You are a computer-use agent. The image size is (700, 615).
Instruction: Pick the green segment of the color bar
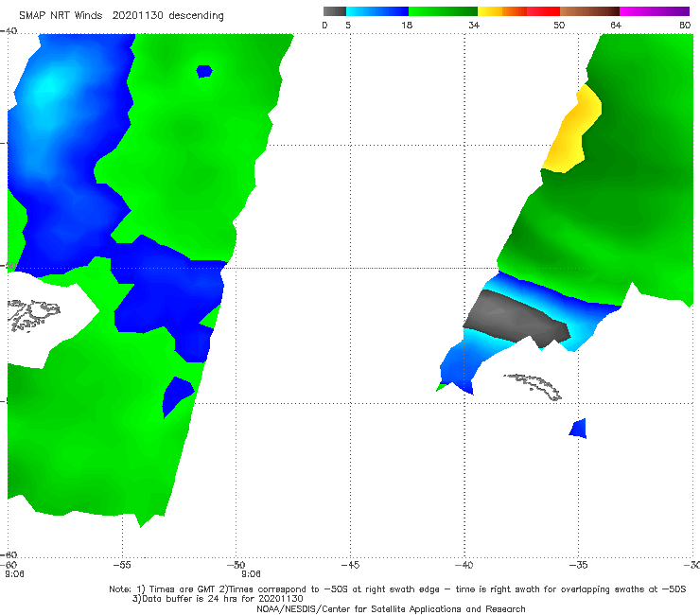pos(443,11)
